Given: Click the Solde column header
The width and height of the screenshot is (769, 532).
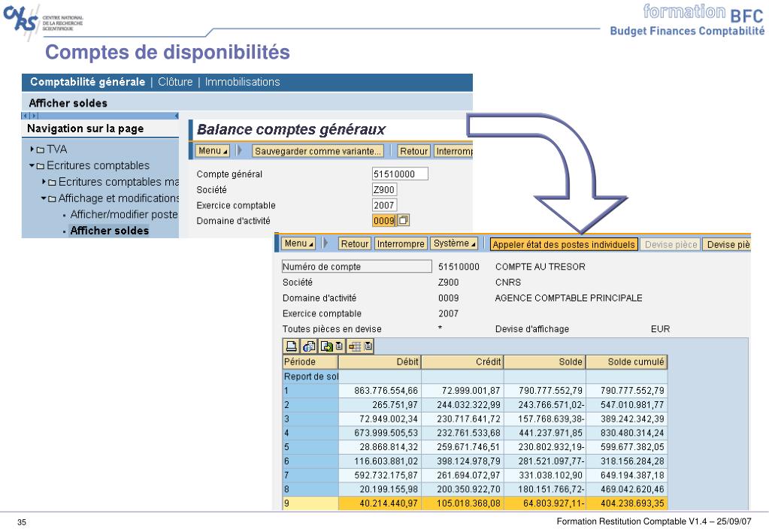Looking at the screenshot, I should [544, 362].
